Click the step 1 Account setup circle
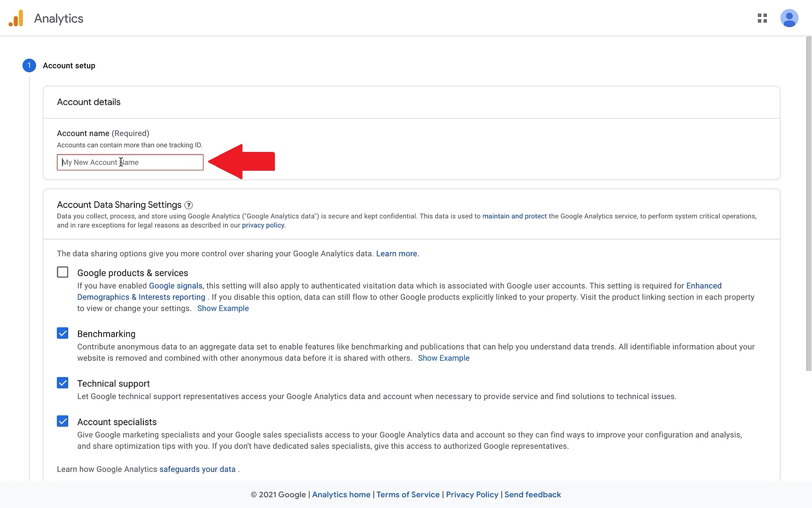 point(29,65)
